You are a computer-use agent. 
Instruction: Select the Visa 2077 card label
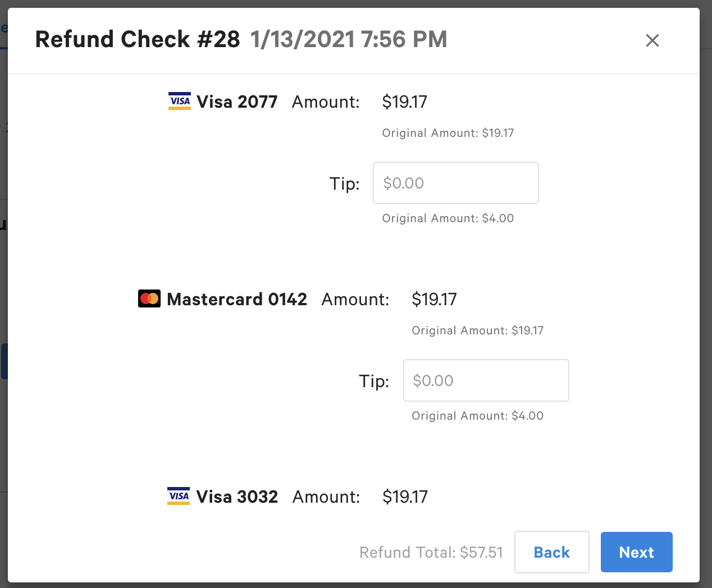[236, 102]
